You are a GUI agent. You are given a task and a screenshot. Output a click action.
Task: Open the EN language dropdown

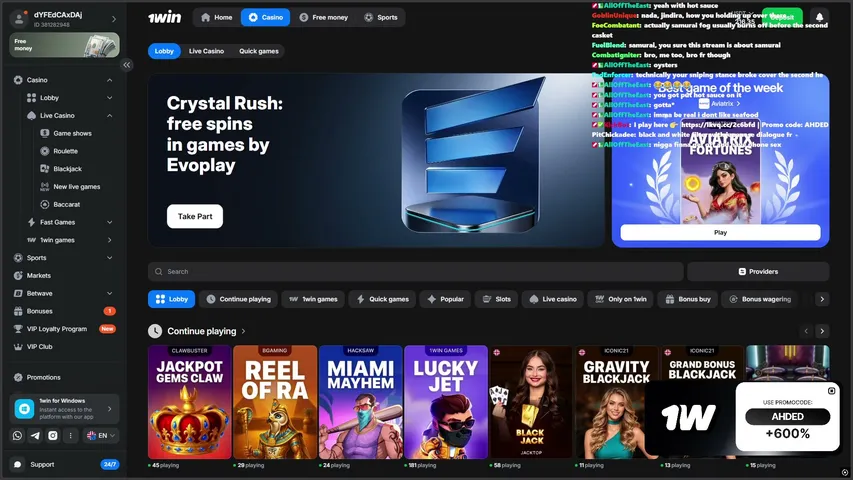(101, 435)
